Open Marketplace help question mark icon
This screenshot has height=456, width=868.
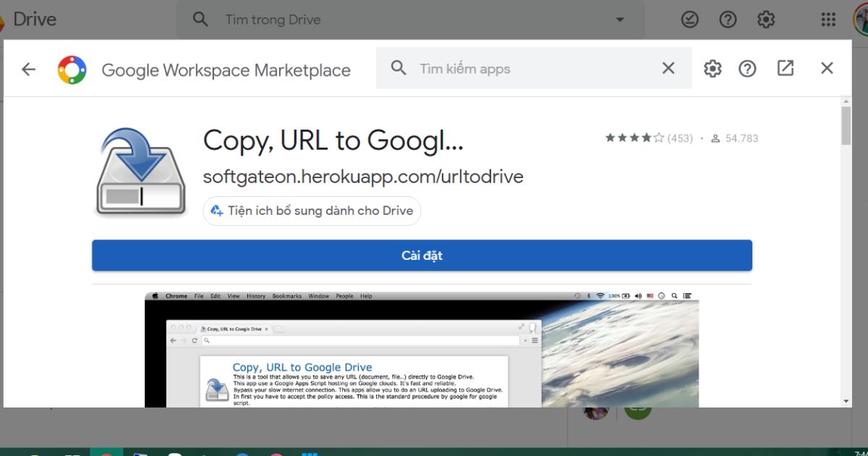[x=747, y=69]
